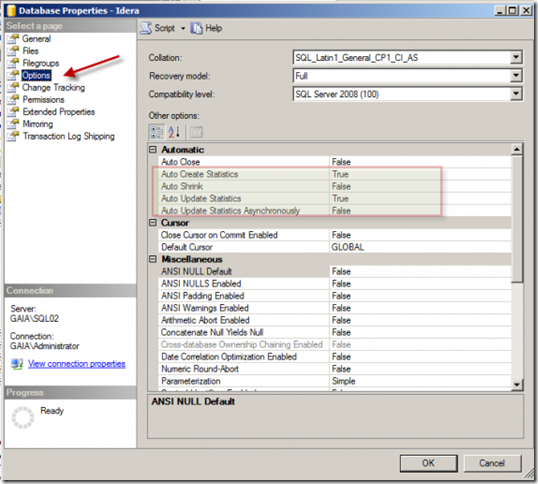Click the True value for Auto Create Statistics
The height and width of the screenshot is (484, 538).
340,174
